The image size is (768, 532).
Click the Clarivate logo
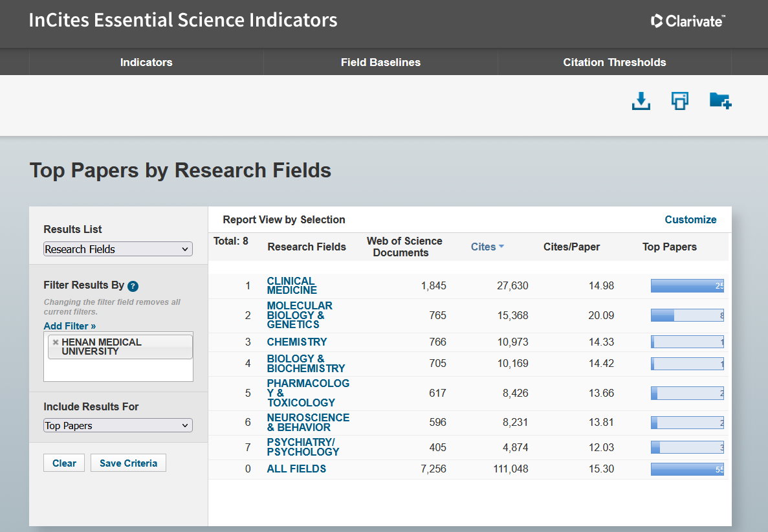[687, 21]
